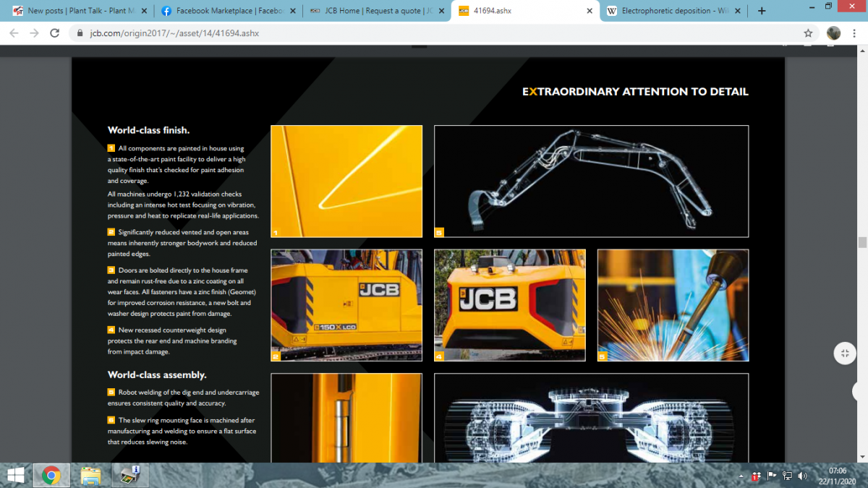
Task: Open the Windows Start menu
Action: click(x=14, y=475)
